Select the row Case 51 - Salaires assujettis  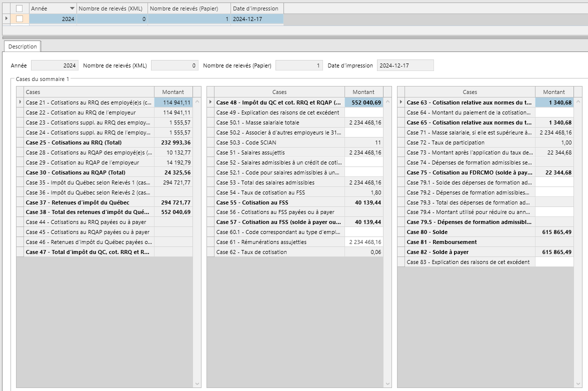coord(295,152)
